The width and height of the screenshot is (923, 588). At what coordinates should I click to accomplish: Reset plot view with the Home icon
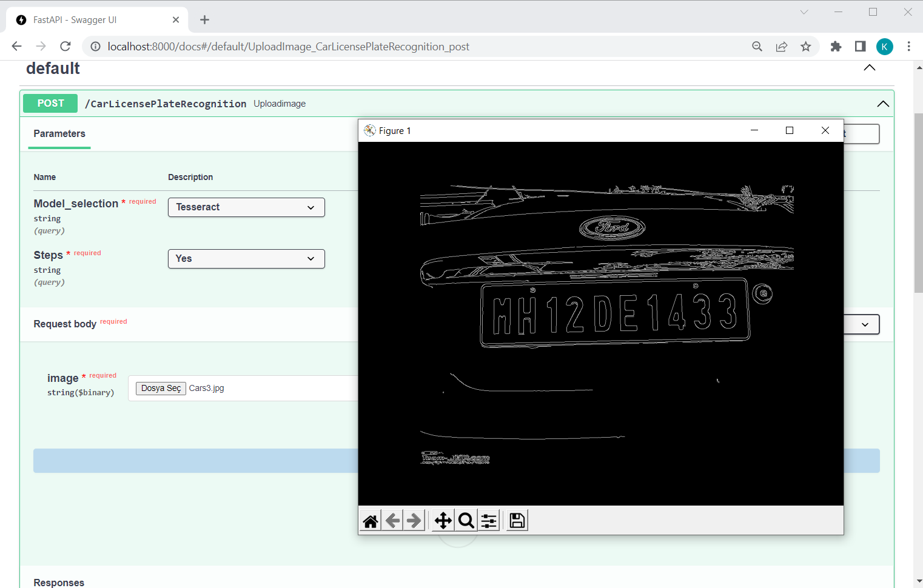coord(370,520)
